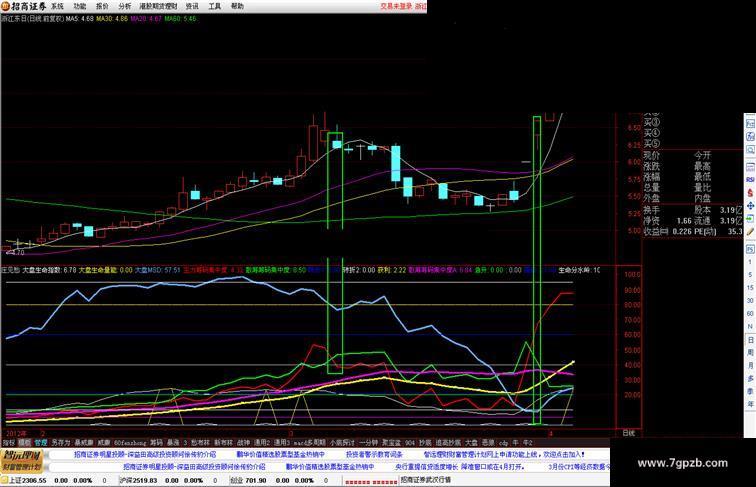The width and height of the screenshot is (756, 487).
Task: Click 招商证券武汉行情 server status text
Action: (x=426, y=480)
